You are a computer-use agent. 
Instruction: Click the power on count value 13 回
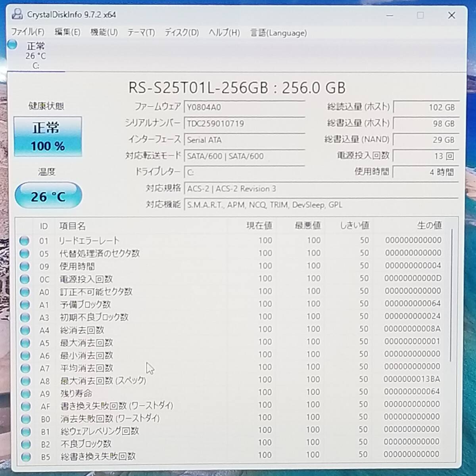click(x=426, y=156)
